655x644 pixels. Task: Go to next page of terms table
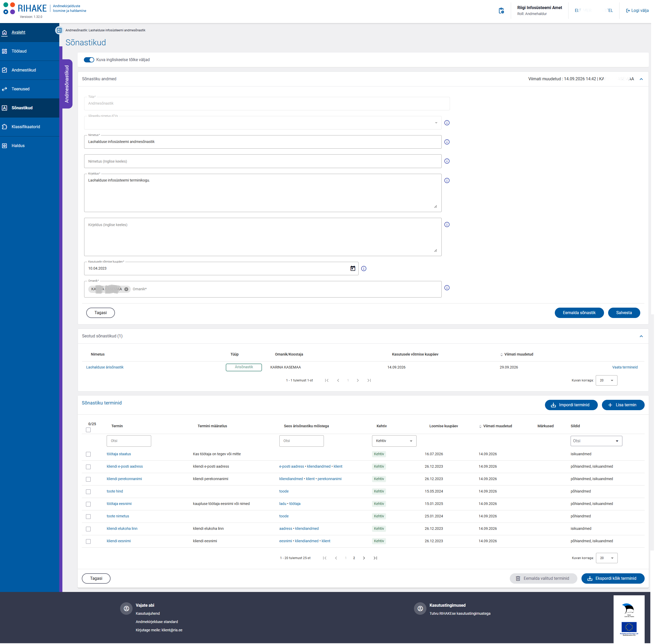click(x=364, y=559)
